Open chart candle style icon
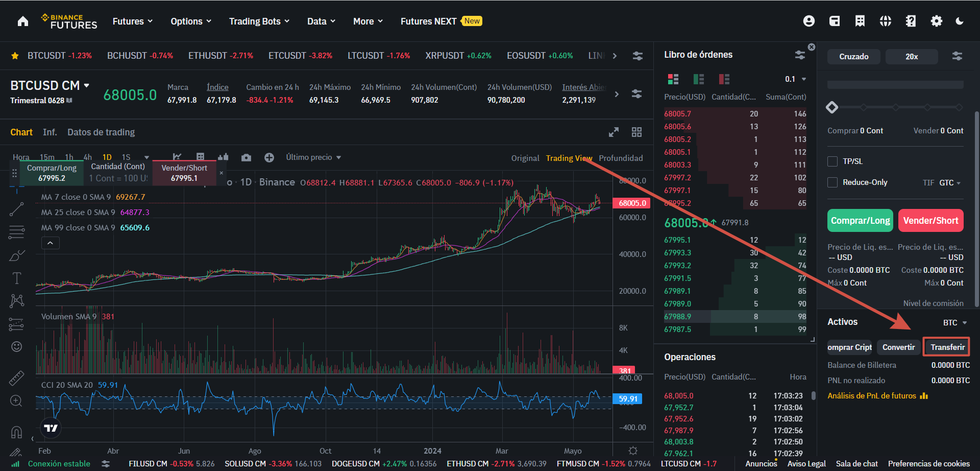This screenshot has height=471, width=980. [x=223, y=157]
